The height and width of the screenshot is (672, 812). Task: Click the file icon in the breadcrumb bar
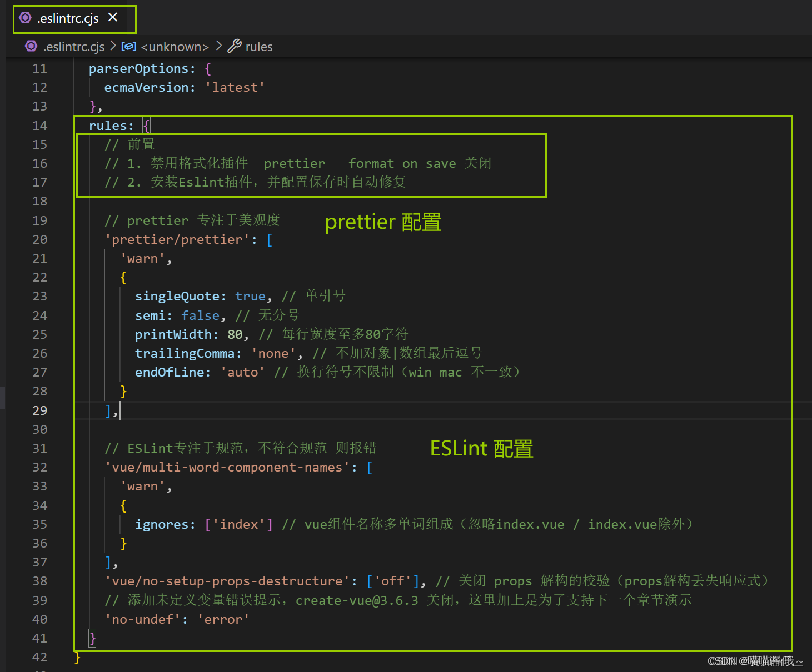(x=31, y=46)
